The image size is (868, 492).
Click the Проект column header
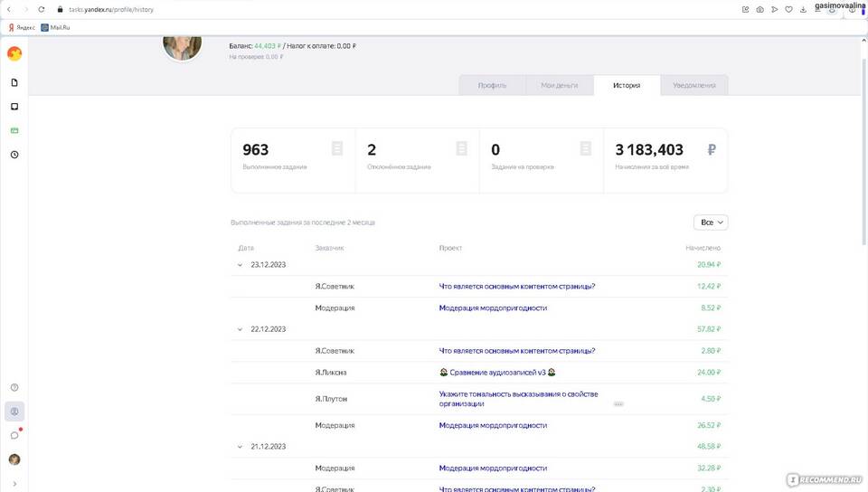tap(450, 248)
